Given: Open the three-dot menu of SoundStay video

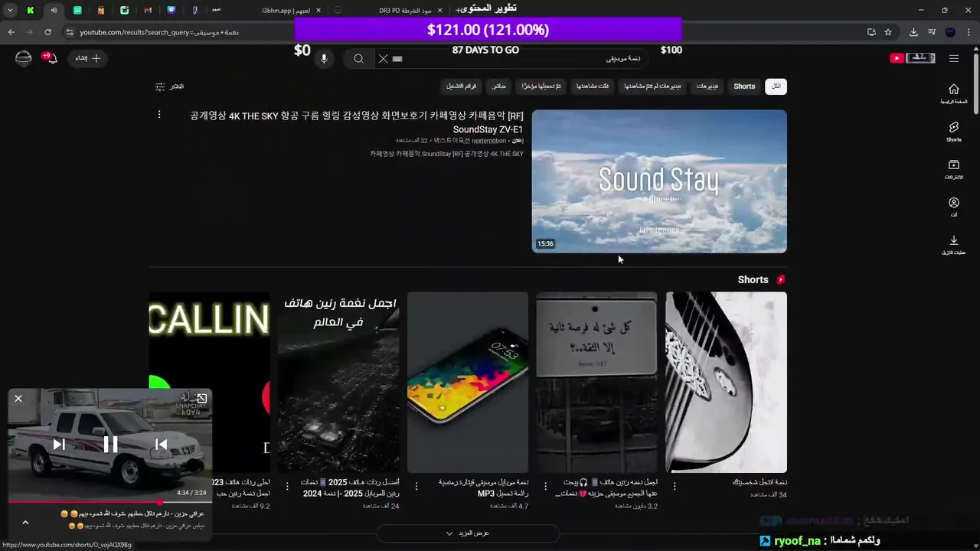Looking at the screenshot, I should point(159,115).
